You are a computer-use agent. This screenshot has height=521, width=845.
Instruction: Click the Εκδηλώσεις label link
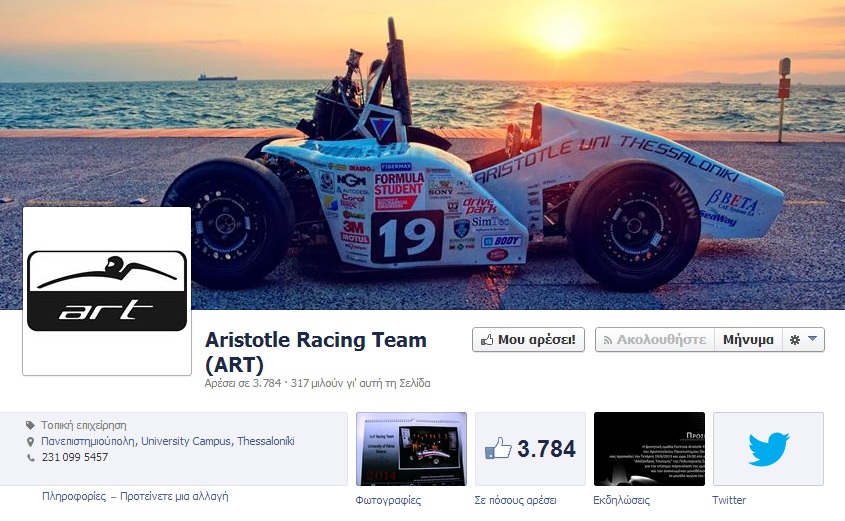tap(621, 500)
